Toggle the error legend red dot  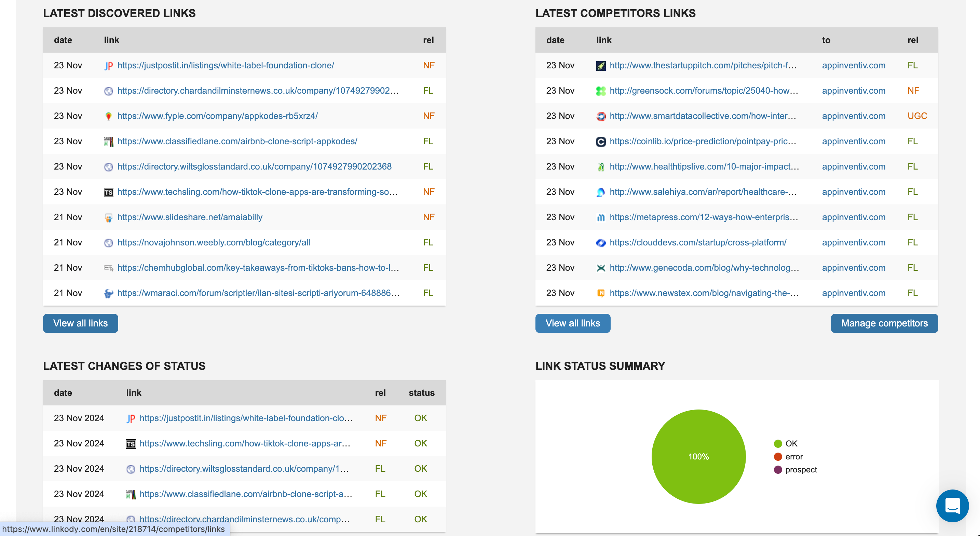coord(778,457)
